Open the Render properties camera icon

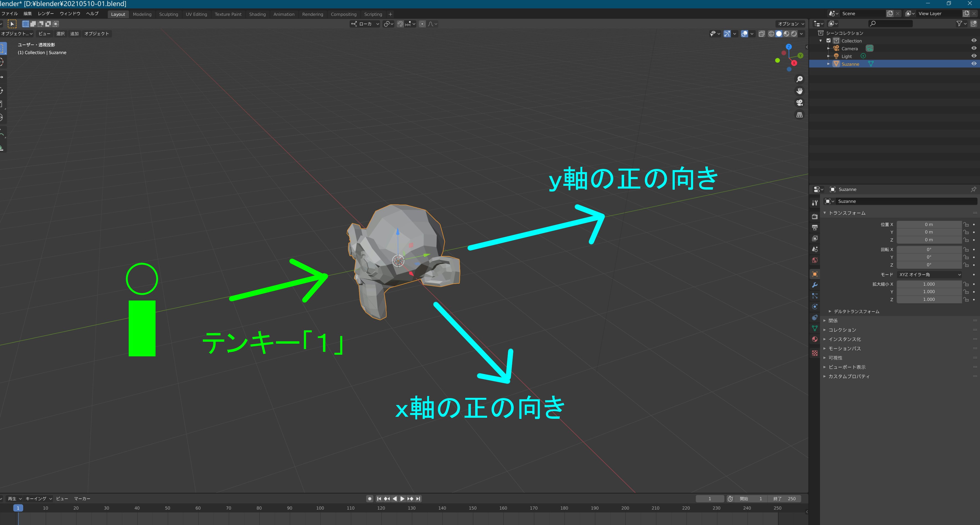tap(814, 216)
